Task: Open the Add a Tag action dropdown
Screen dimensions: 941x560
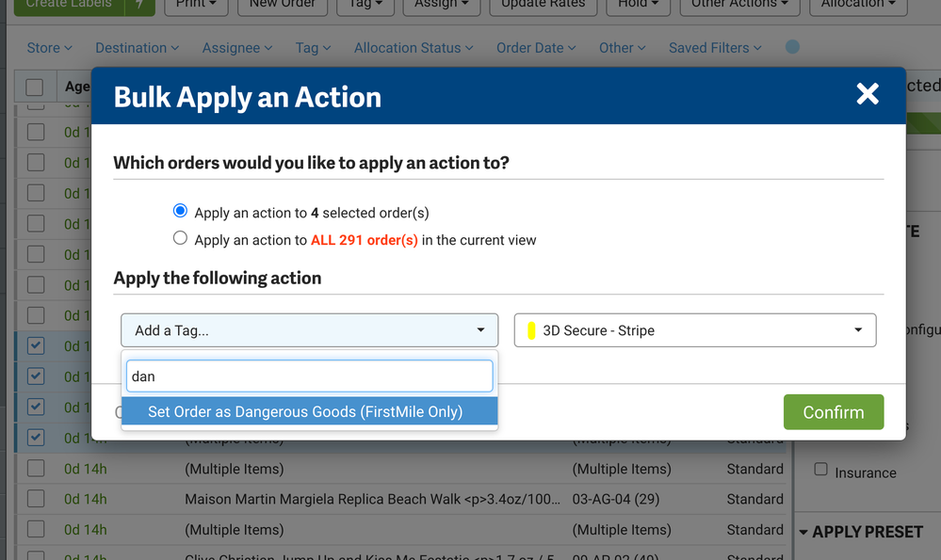Action: pos(309,330)
